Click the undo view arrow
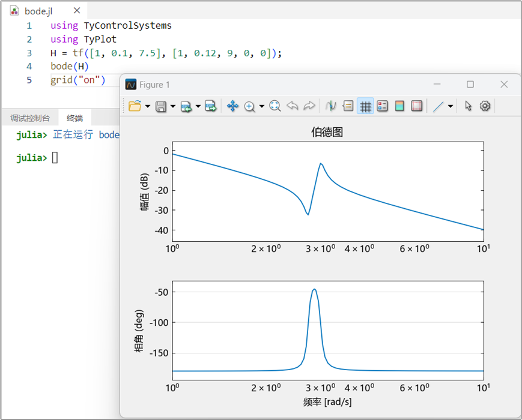 pyautogui.click(x=293, y=106)
